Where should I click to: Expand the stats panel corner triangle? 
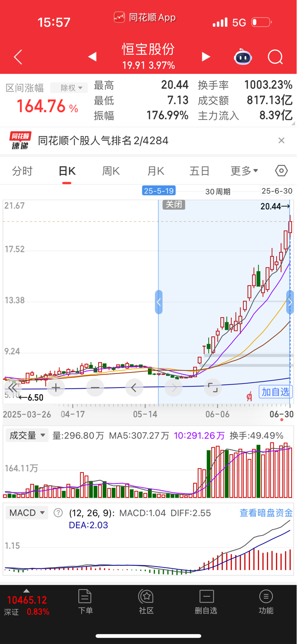[293, 123]
